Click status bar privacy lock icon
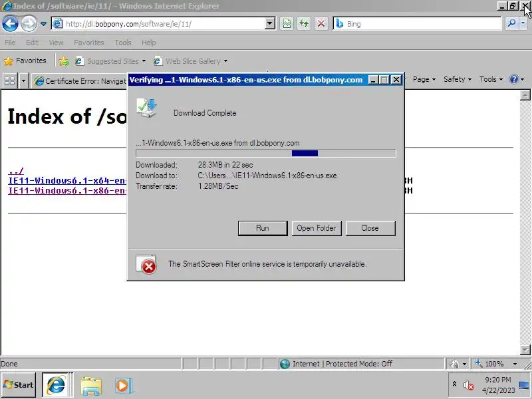The width and height of the screenshot is (532, 399). point(454,364)
